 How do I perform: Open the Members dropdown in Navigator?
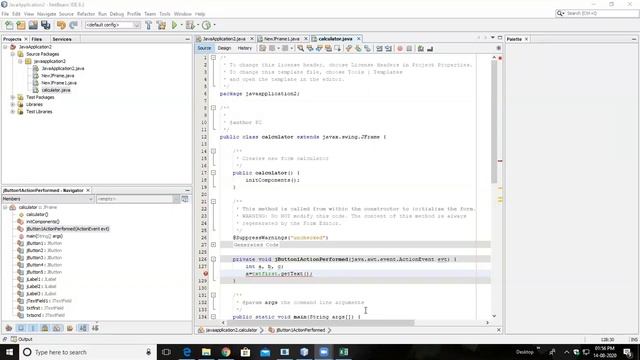(x=48, y=199)
